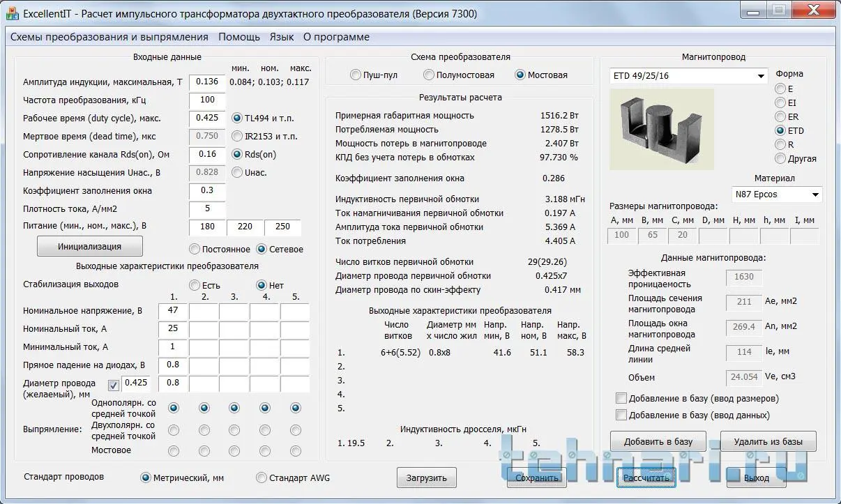Image resolution: width=841 pixels, height=504 pixels.
Task: Click the Добавить в базу button
Action: coord(658,442)
